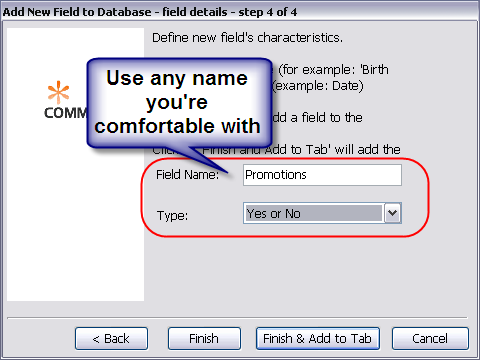Click the 'Type:' label
This screenshot has width=480, height=360.
pos(172,215)
